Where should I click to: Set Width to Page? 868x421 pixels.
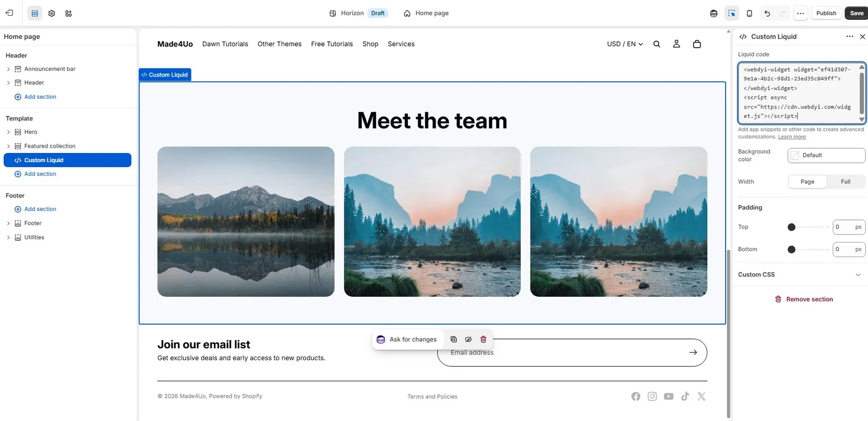pos(807,182)
